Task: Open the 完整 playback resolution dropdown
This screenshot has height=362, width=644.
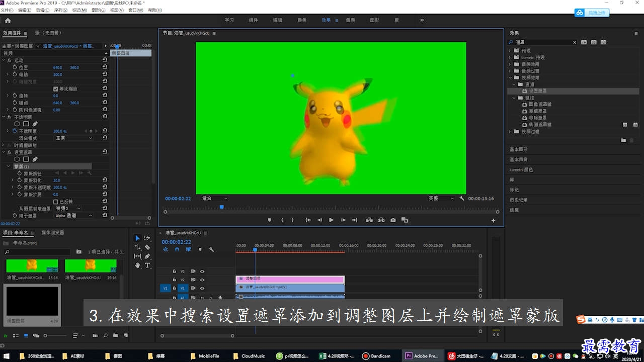Action: pyautogui.click(x=441, y=199)
